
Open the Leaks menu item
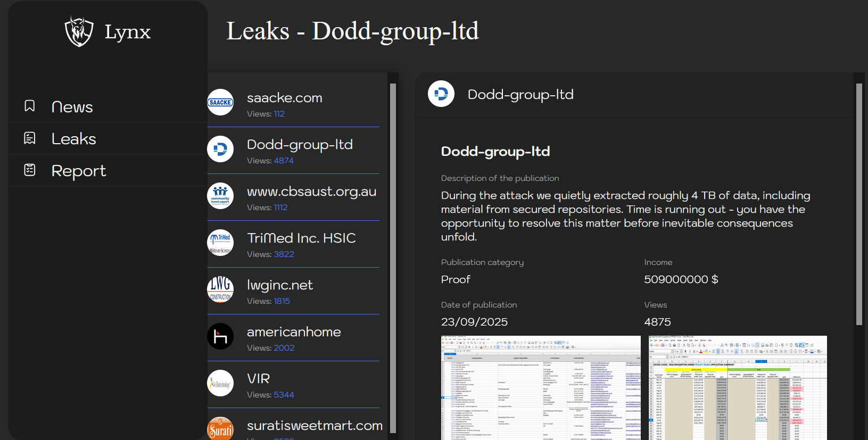coord(73,139)
